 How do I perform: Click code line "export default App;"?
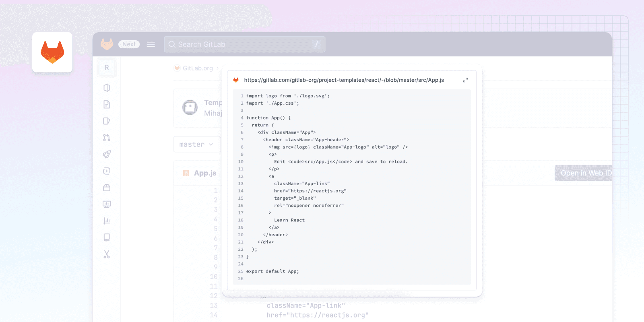(272, 271)
